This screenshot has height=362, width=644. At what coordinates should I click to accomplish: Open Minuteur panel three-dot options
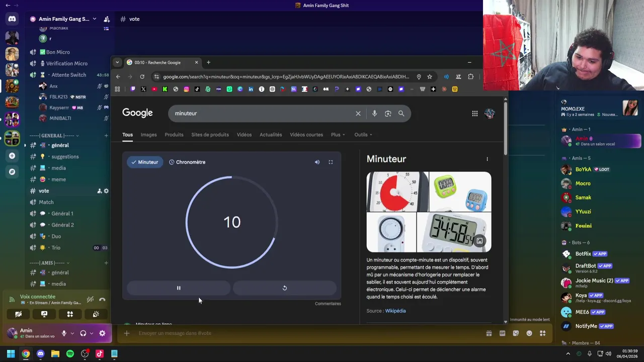487,159
